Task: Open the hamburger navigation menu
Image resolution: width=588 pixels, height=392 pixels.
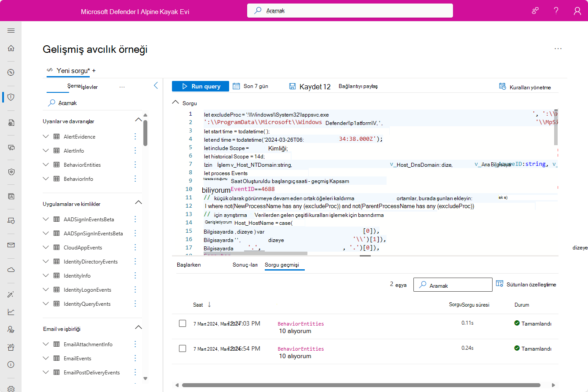Action: click(11, 30)
